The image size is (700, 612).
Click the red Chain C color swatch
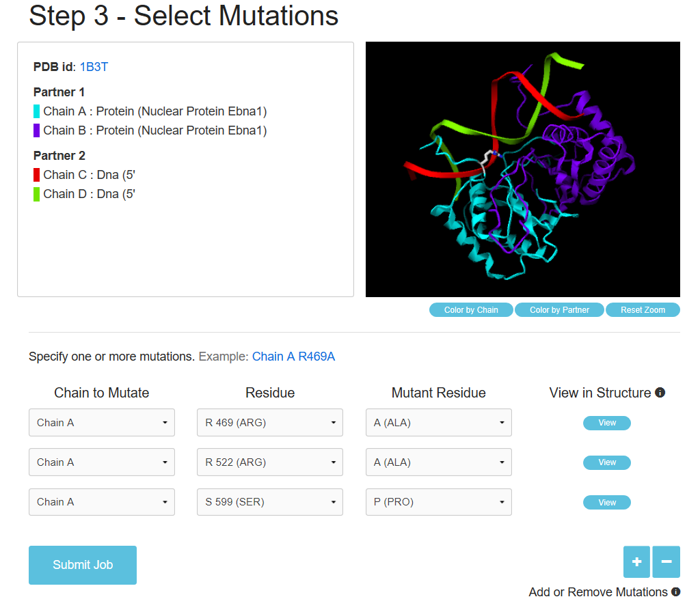[37, 175]
